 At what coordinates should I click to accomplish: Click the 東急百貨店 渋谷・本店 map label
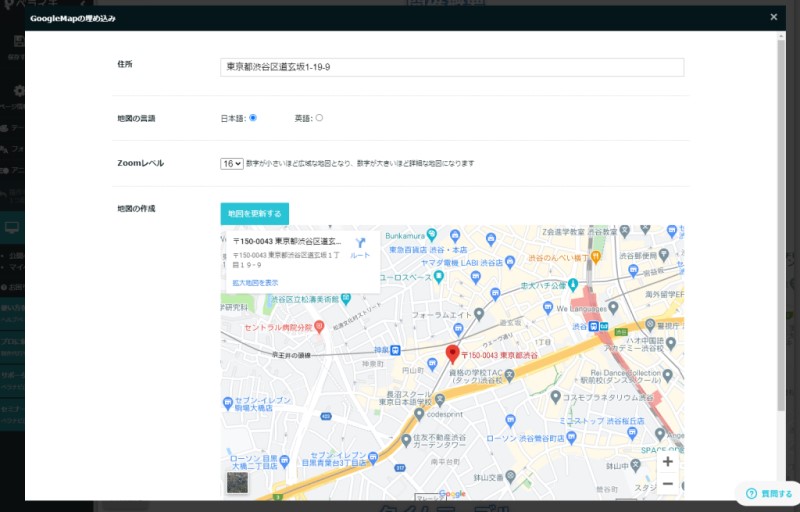428,250
